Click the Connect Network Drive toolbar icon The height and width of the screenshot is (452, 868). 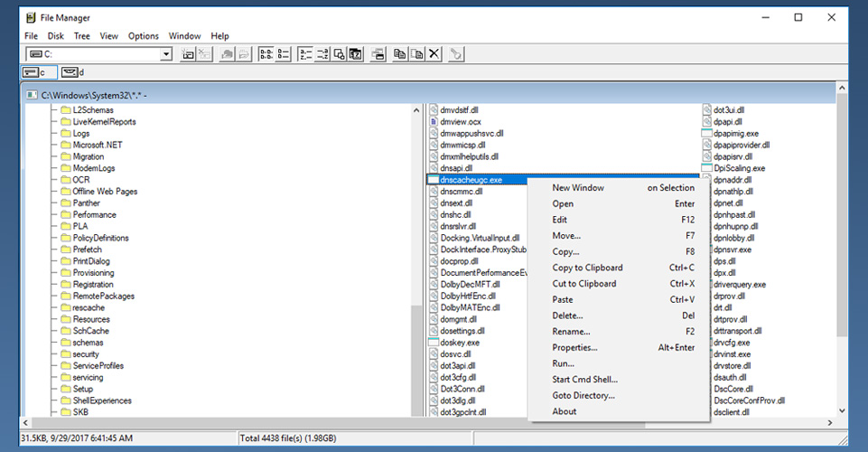pos(188,53)
